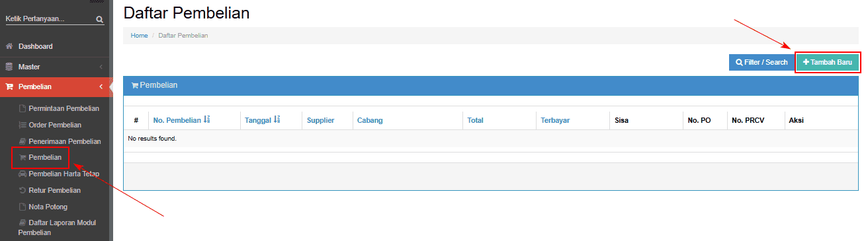Sort by Terbayar column header
Viewport: 868px width, 241px height.
555,120
